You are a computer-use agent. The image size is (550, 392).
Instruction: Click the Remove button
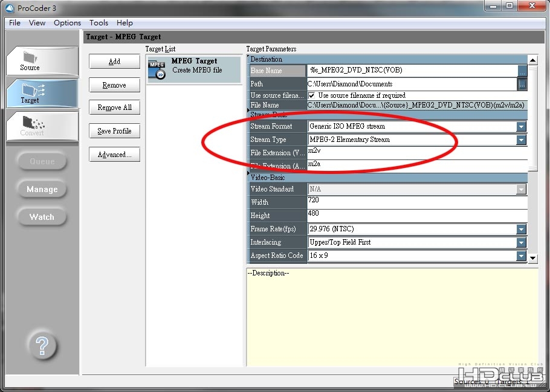[x=114, y=85]
